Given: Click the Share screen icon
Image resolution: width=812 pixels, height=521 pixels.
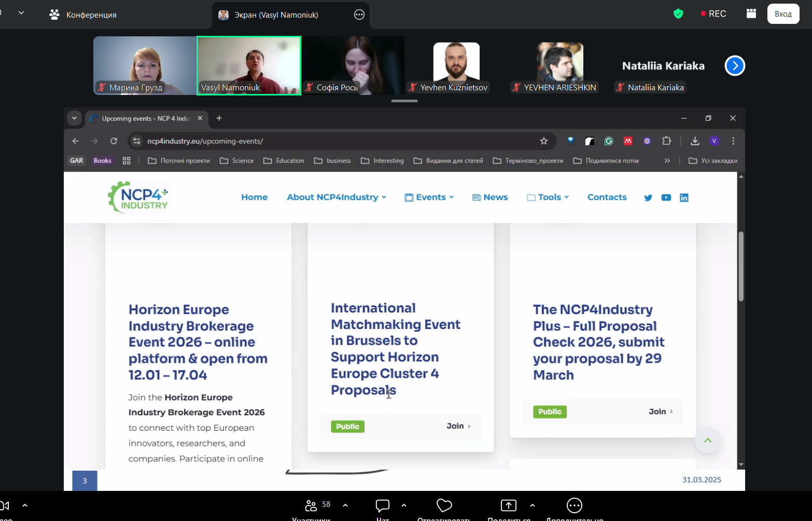Looking at the screenshot, I should [x=508, y=505].
